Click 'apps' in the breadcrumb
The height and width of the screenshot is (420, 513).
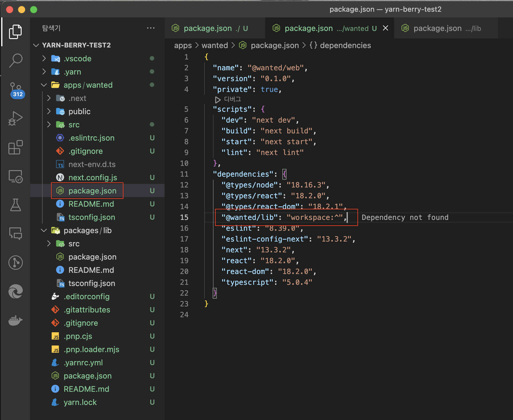tap(183, 45)
